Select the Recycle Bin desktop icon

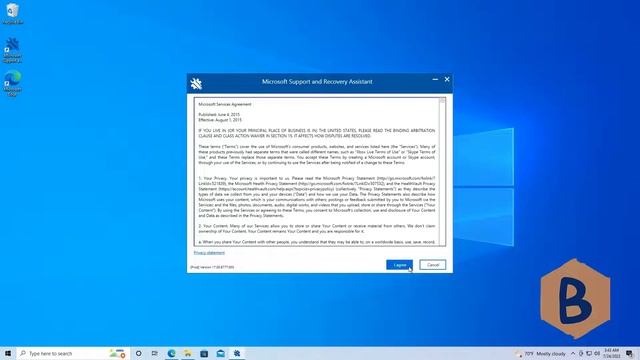pyautogui.click(x=13, y=13)
